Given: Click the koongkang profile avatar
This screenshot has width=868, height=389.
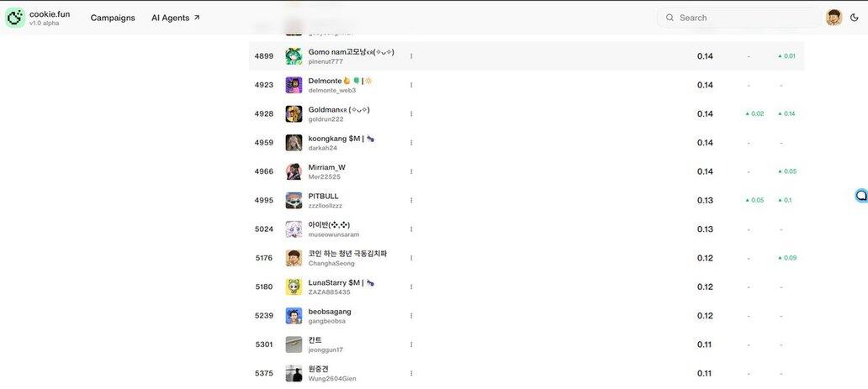Looking at the screenshot, I should pos(294,143).
